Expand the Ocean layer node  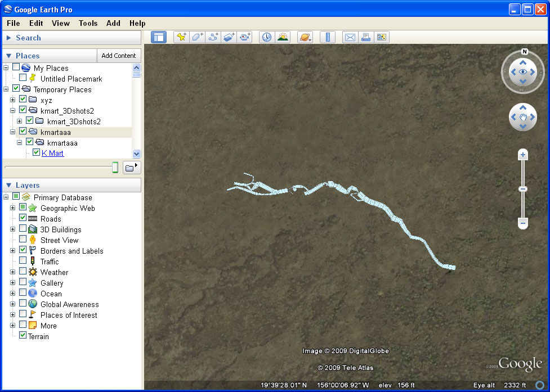12,293
